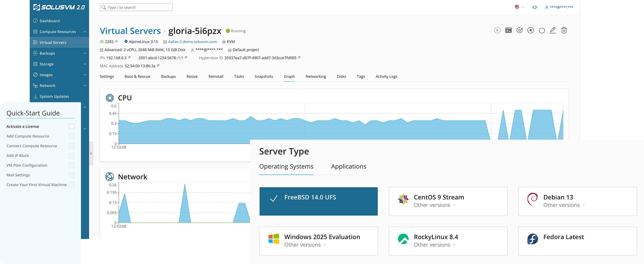
Task: Copy the Hypervisor ID value
Action: tap(299, 57)
